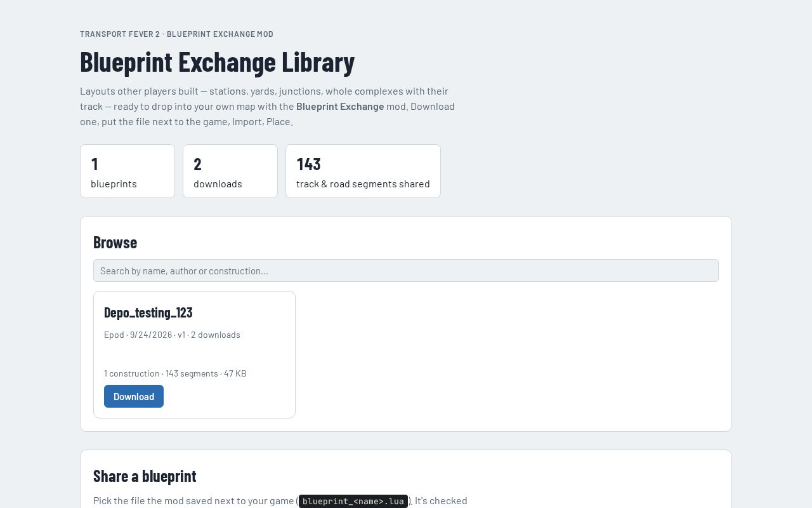The image size is (812, 508).
Task: Click the blueprints count stat card
Action: coord(128,171)
